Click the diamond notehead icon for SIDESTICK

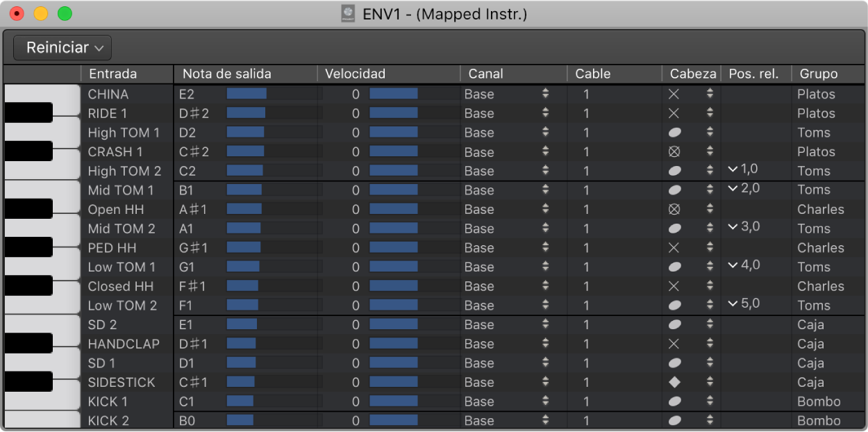click(x=674, y=382)
